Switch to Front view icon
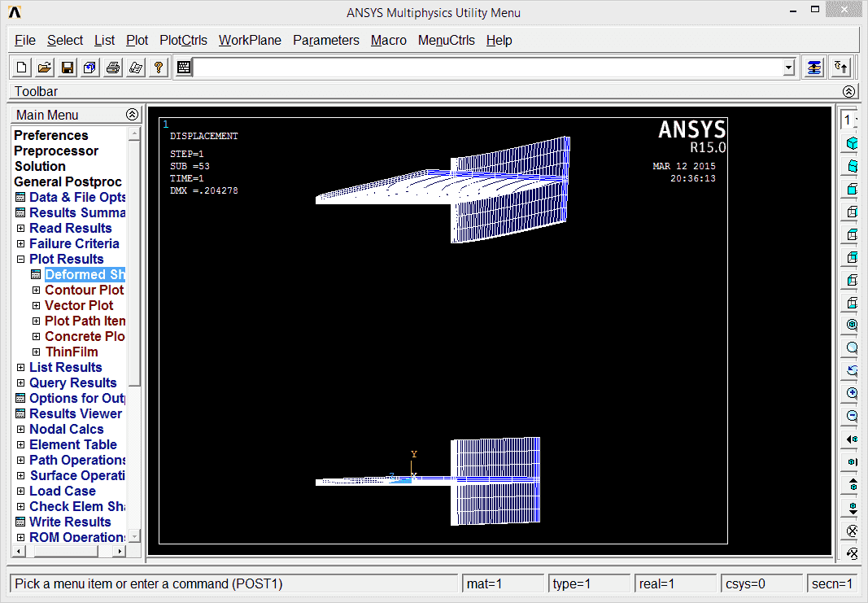Screen dimensions: 868x603 coord(852,188)
